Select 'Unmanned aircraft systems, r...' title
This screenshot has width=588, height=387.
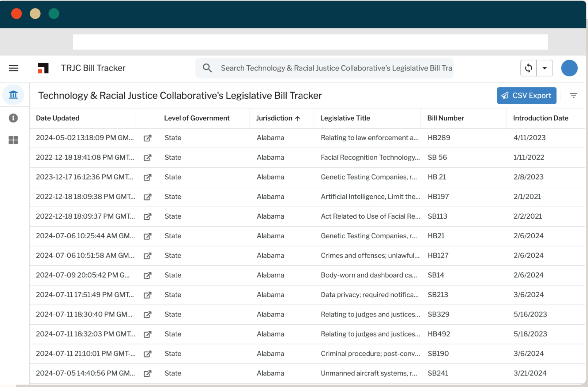pyautogui.click(x=369, y=373)
